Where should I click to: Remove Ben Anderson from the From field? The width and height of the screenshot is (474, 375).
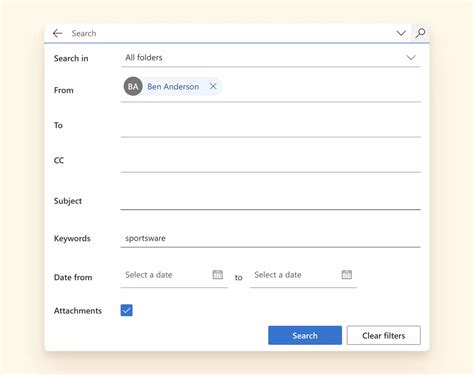(213, 86)
